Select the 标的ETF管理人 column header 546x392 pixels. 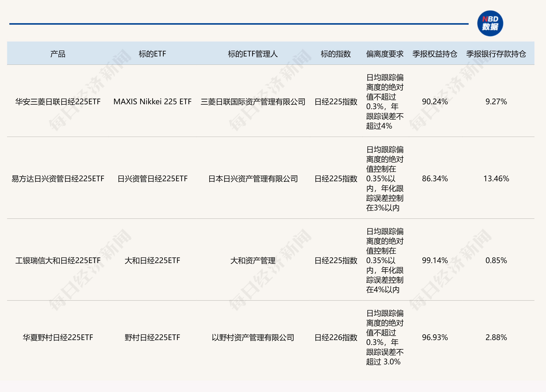click(253, 54)
